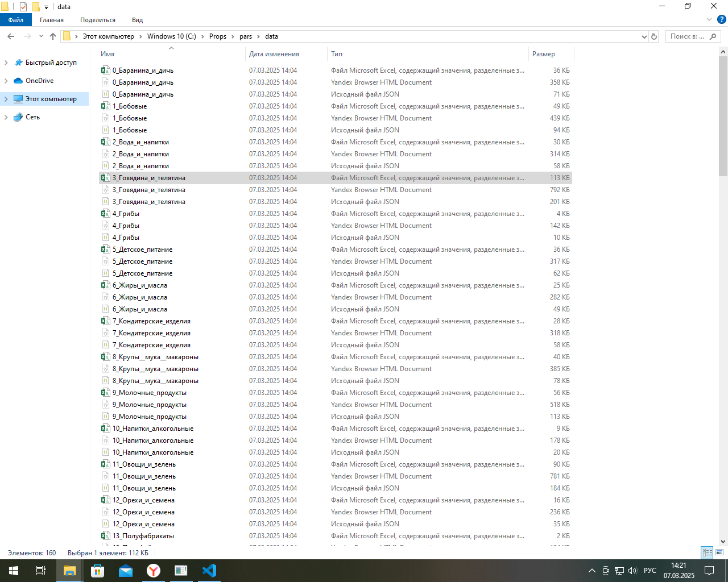Image resolution: width=728 pixels, height=582 pixels.
Task: Expand the ribbon with the chevron
Action: click(709, 20)
